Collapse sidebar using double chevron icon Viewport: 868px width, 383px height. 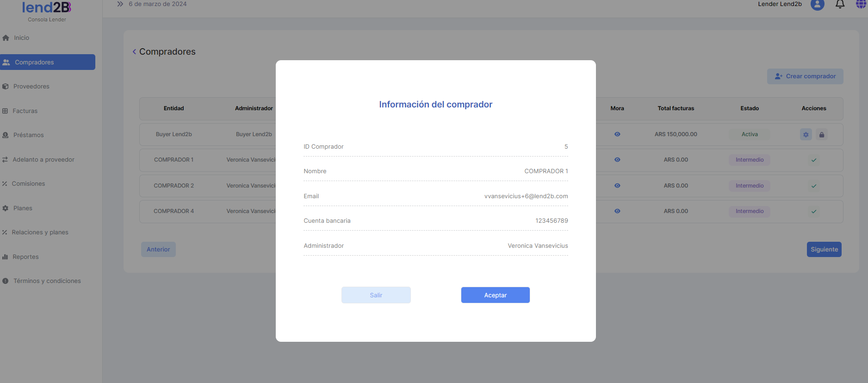tap(120, 4)
